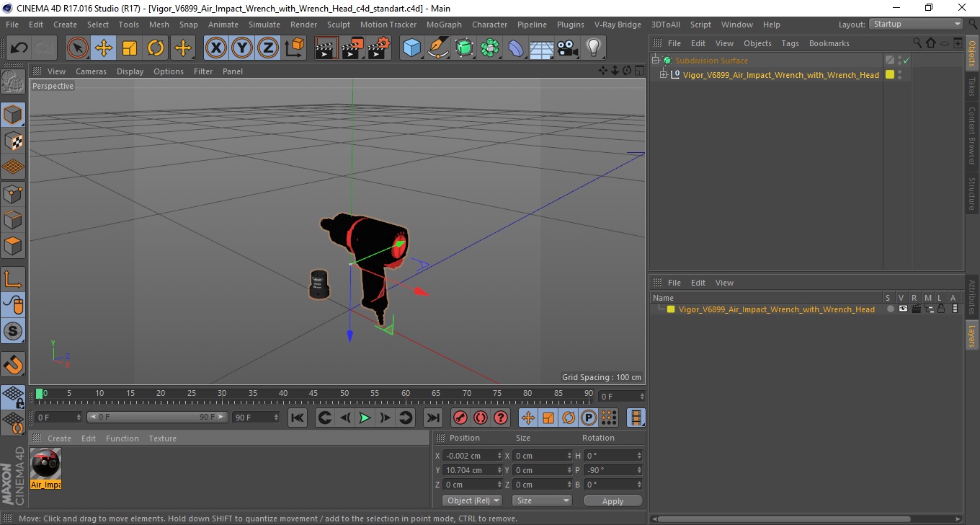Click the Coordinate System icon
Screen dimensions: 980x525
pyautogui.click(x=294, y=48)
